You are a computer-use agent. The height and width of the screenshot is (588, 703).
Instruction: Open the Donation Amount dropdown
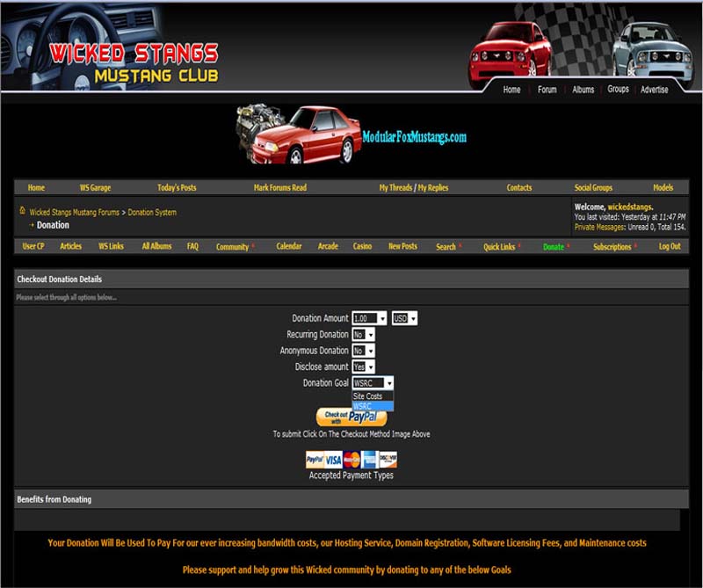[x=369, y=318]
